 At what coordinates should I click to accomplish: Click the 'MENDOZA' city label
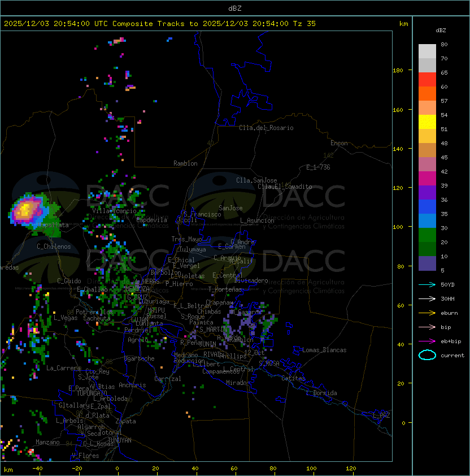tap(137, 289)
